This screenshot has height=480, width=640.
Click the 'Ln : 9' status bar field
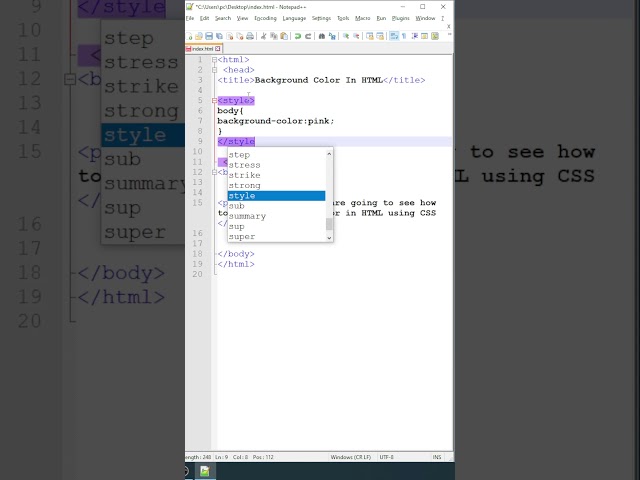[222, 457]
